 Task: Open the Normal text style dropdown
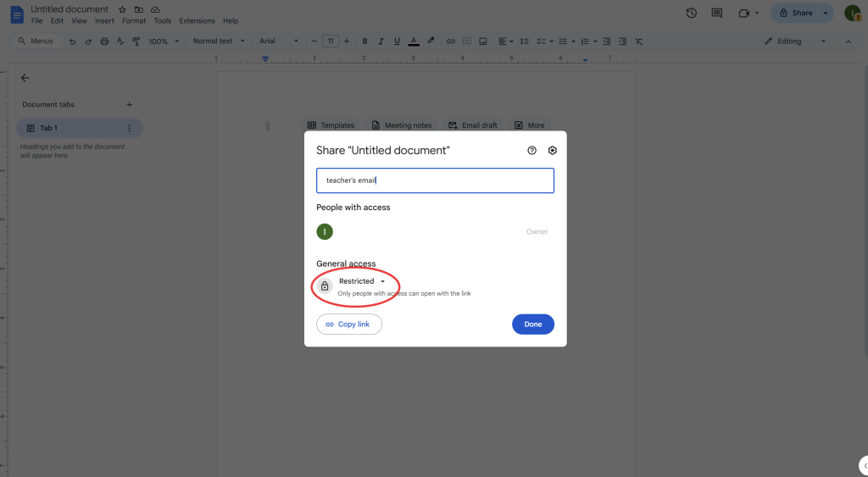point(218,41)
